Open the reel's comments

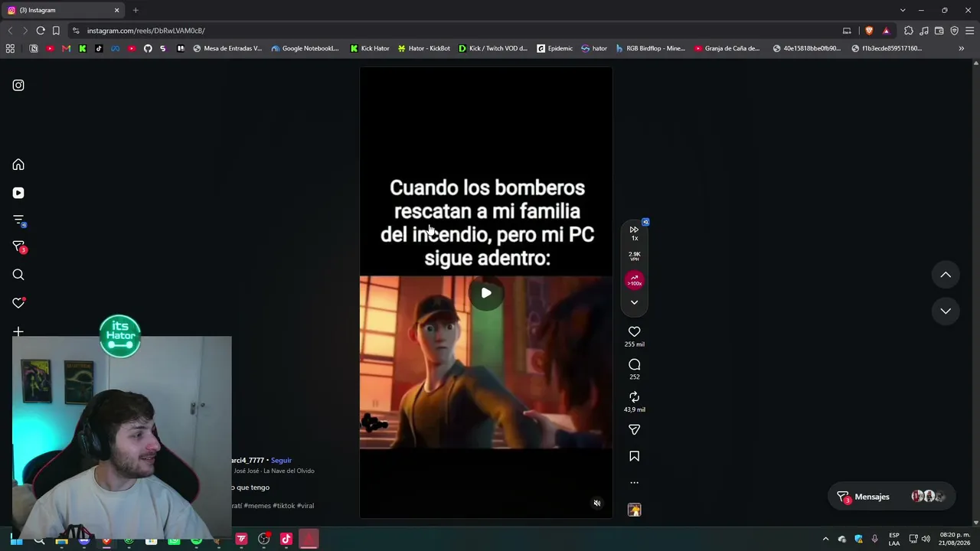(634, 364)
